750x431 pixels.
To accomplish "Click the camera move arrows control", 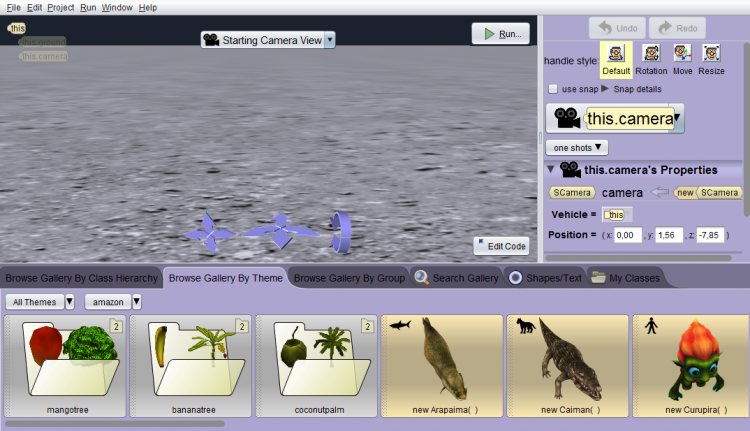I will (211, 232).
